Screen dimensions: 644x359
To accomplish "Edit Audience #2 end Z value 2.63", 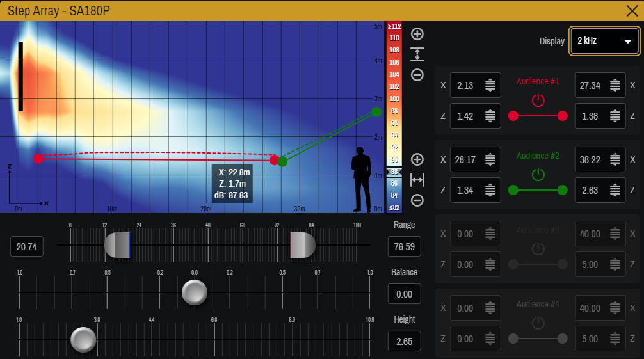I will coord(591,190).
